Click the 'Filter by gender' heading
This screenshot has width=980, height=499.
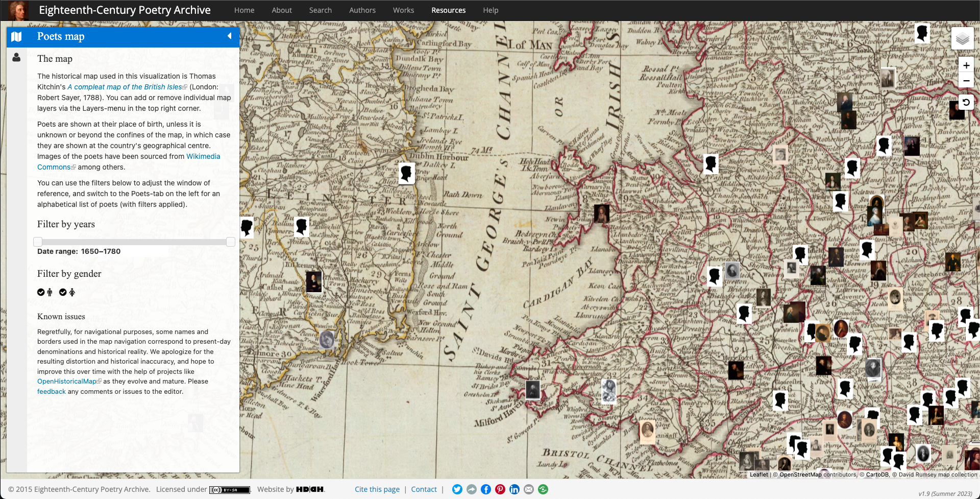click(69, 274)
